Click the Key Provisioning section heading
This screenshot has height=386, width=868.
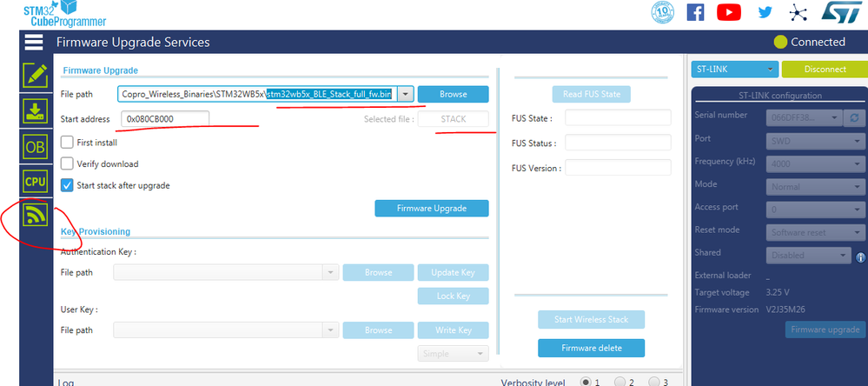coord(96,231)
